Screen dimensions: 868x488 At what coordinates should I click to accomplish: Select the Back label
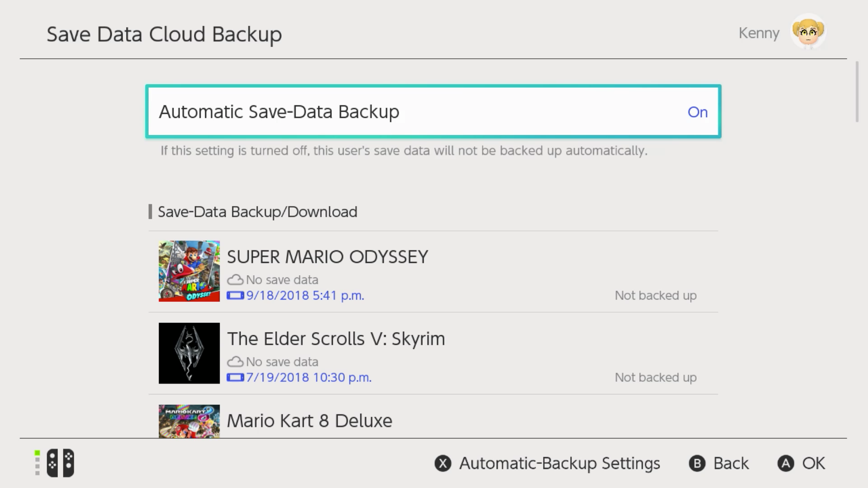731,464
